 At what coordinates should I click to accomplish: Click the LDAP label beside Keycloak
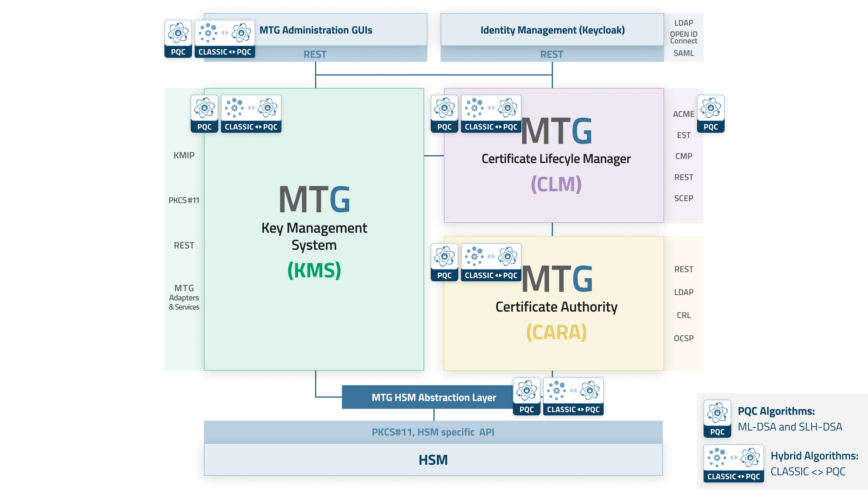tap(684, 23)
